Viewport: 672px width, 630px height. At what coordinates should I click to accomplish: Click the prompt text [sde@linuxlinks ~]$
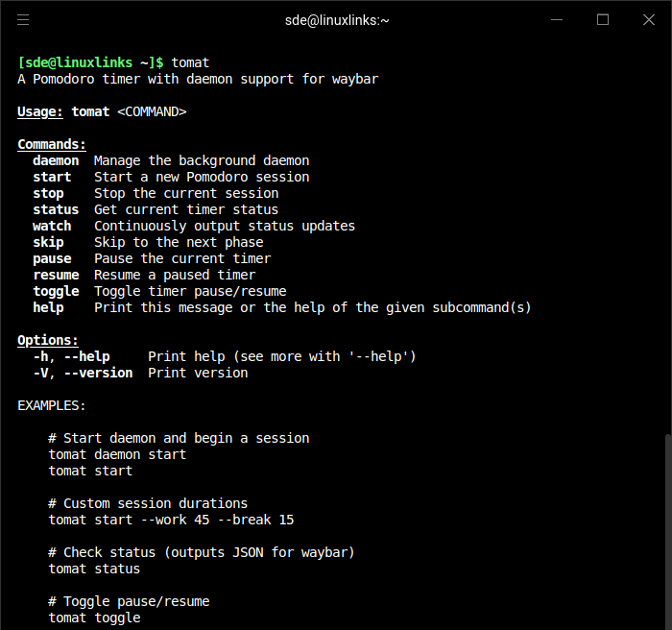click(x=90, y=62)
